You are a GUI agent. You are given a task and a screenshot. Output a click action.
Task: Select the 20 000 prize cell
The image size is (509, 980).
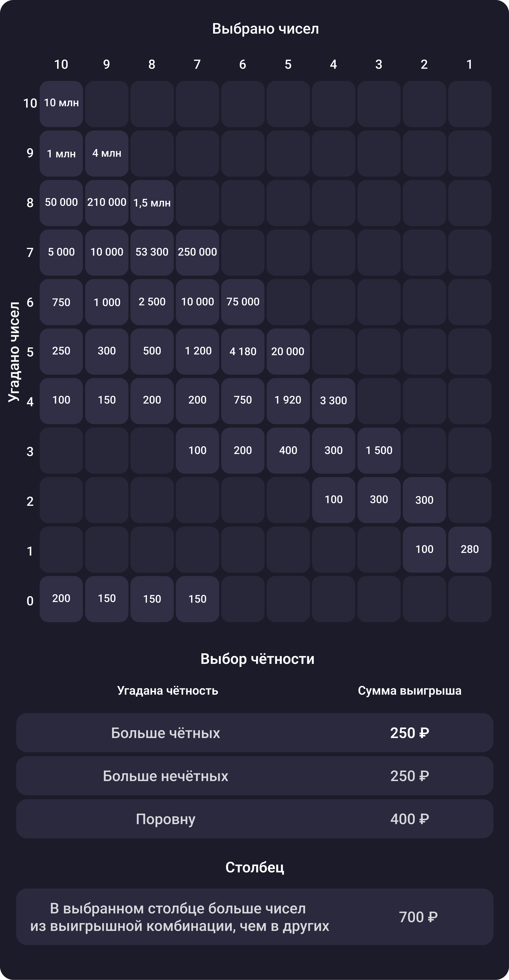288,351
